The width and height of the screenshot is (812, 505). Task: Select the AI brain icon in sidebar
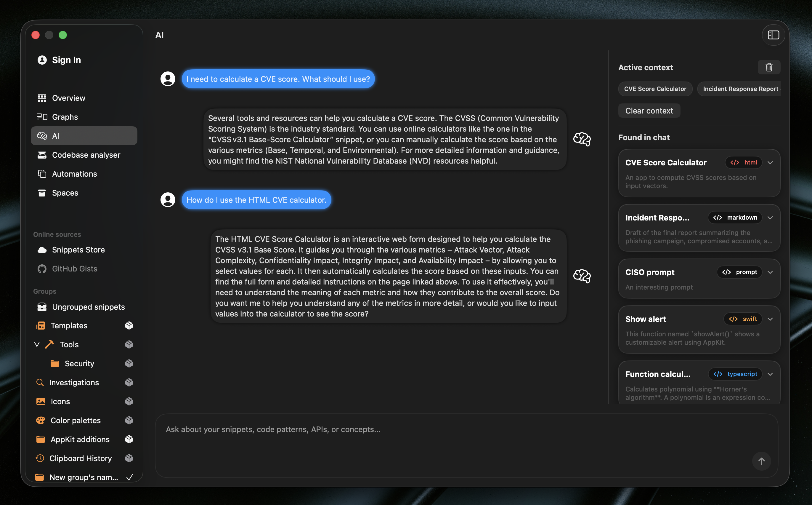(x=42, y=136)
